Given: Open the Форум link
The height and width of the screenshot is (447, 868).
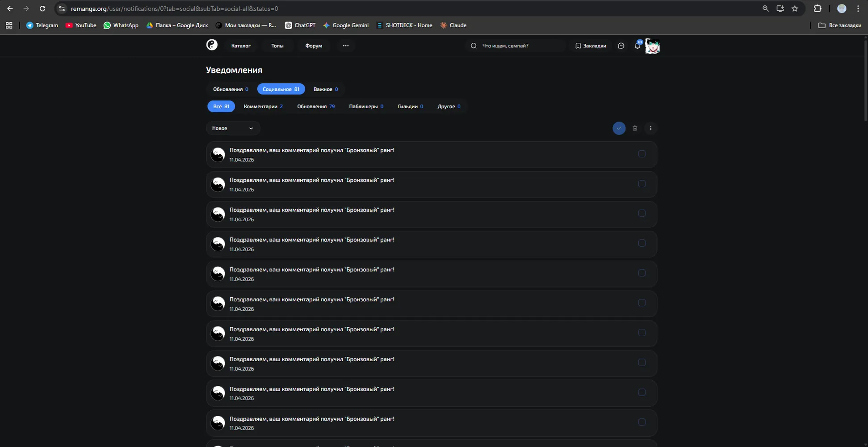Looking at the screenshot, I should 314,46.
